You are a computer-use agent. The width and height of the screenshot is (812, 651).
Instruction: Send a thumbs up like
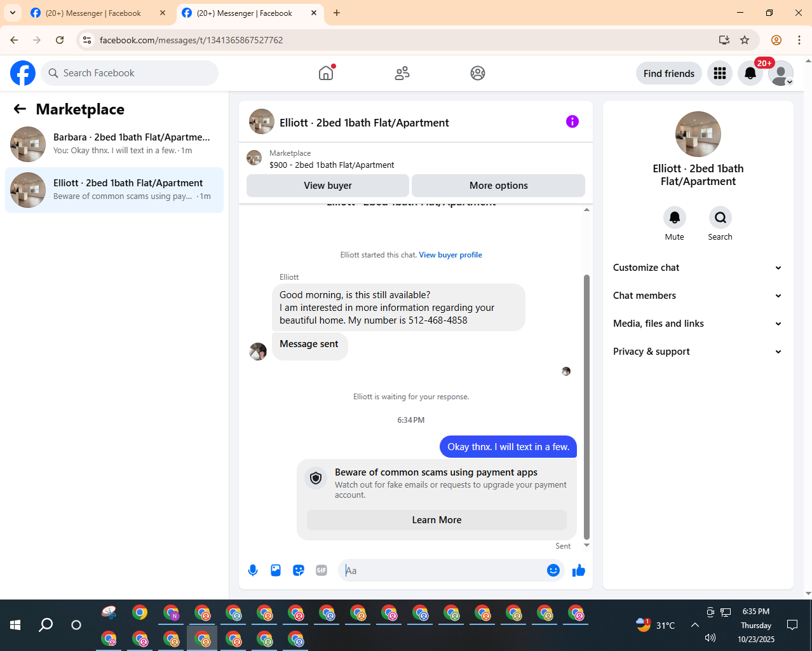[x=579, y=570]
